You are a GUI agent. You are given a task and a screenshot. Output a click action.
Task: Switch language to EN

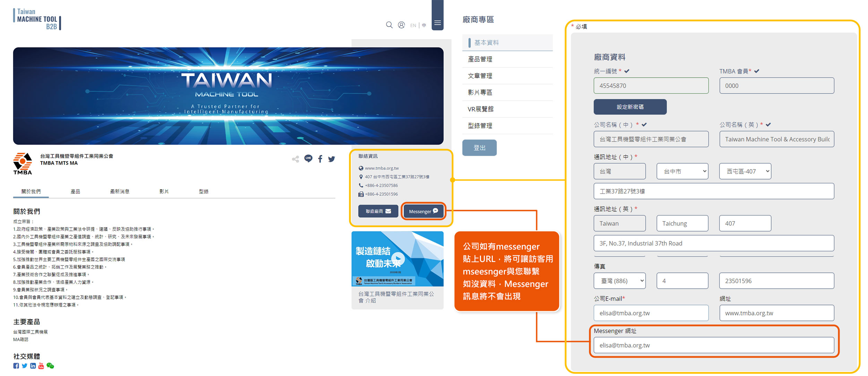[x=413, y=25]
